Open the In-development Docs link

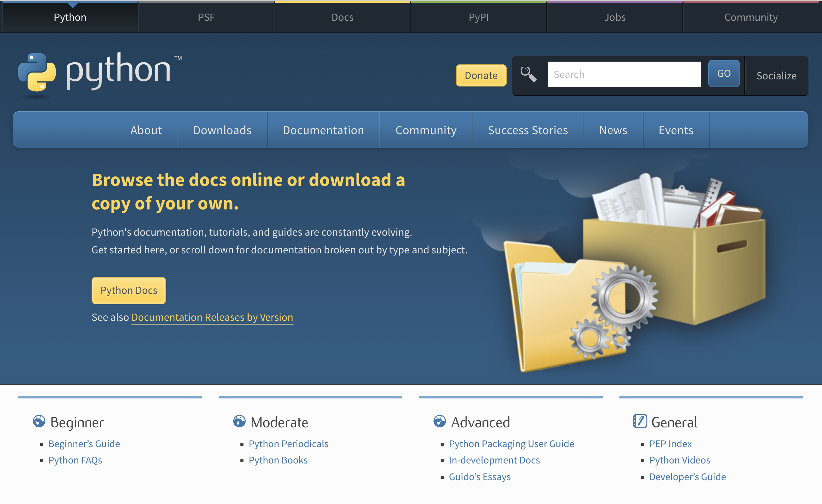point(494,460)
